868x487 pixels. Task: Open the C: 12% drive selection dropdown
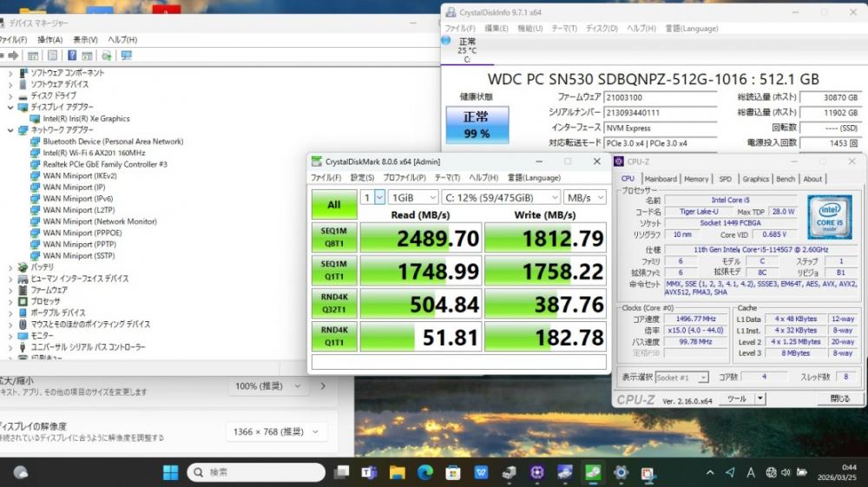pyautogui.click(x=500, y=197)
